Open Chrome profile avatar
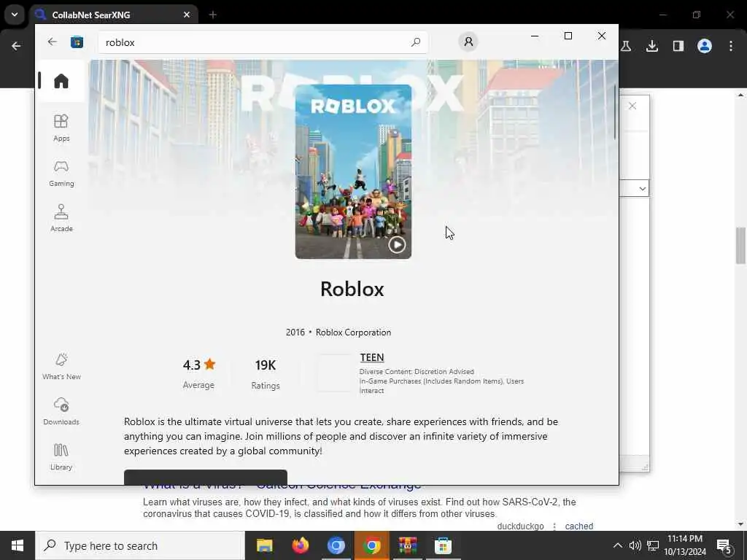Viewport: 747px width, 560px height. [704, 46]
